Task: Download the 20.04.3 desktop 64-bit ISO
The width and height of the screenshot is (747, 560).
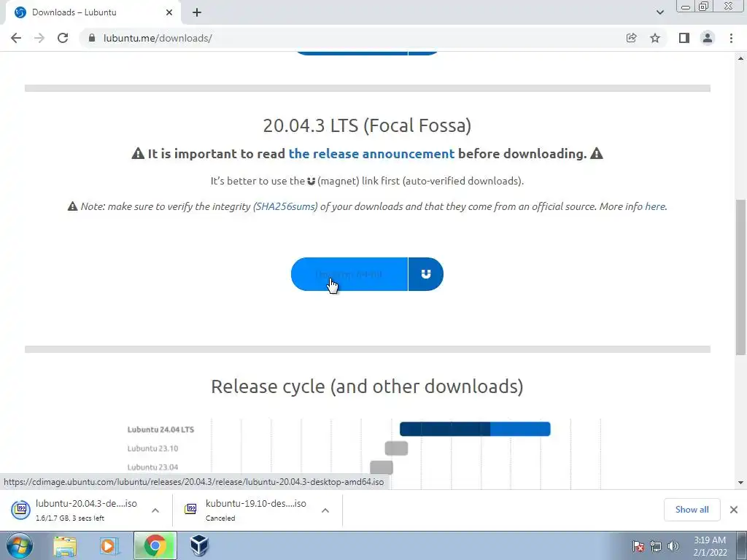Action: pyautogui.click(x=349, y=274)
